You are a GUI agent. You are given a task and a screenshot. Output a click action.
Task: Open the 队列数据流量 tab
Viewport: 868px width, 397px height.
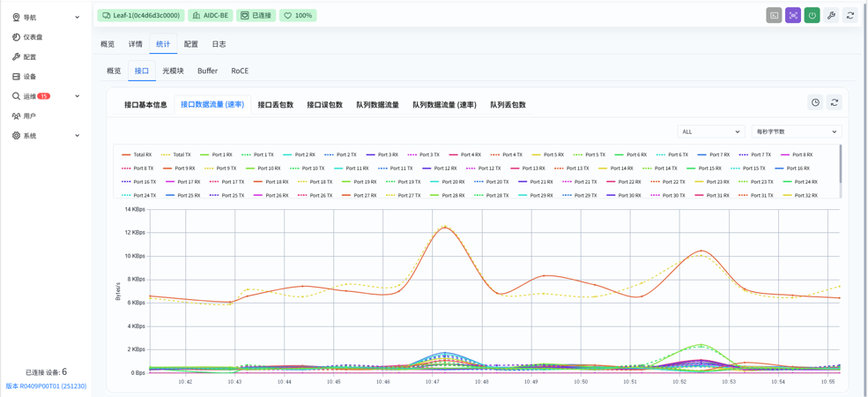[x=378, y=104]
